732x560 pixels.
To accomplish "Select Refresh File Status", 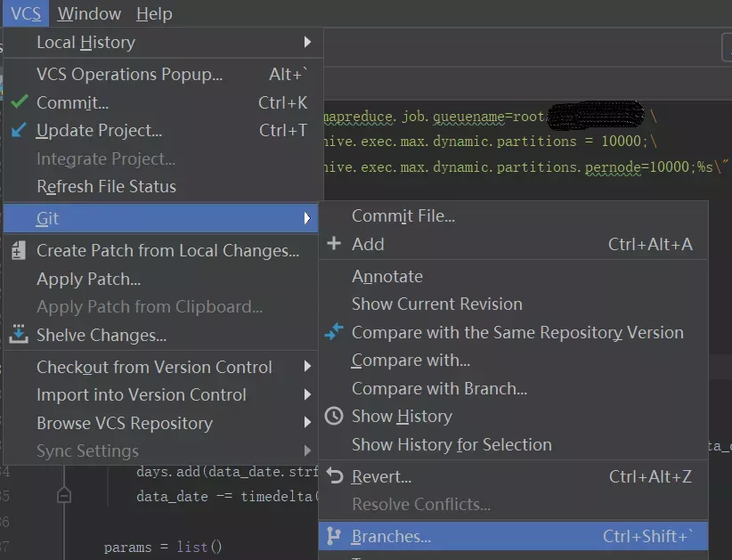I will tap(107, 186).
